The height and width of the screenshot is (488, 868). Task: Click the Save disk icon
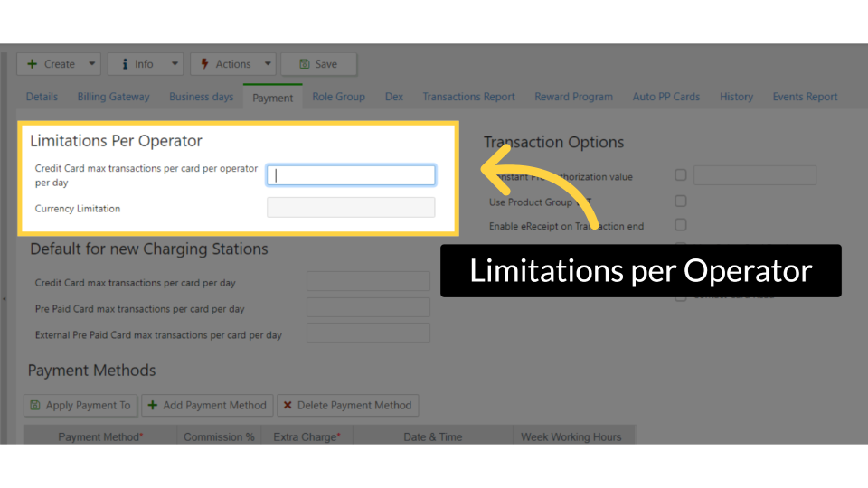pos(305,64)
